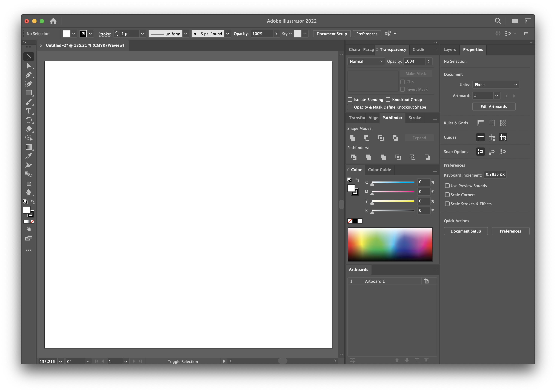Screen dimensions: 556x392
Task: Select the Hand tool
Action: tap(29, 192)
